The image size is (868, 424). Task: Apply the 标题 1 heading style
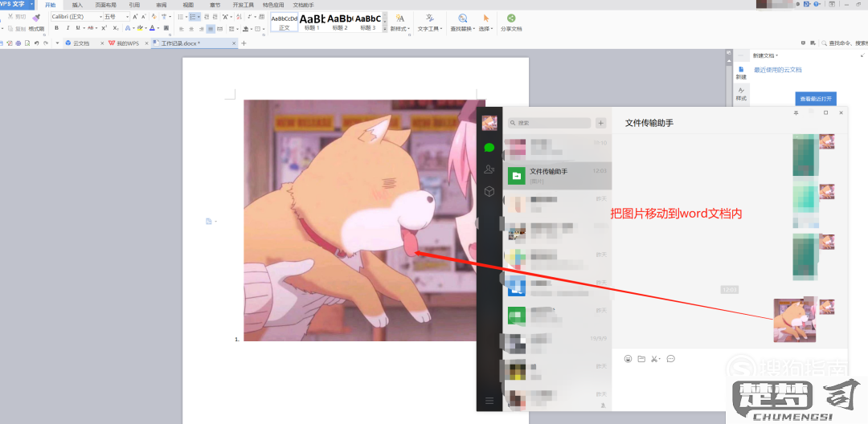(x=312, y=22)
